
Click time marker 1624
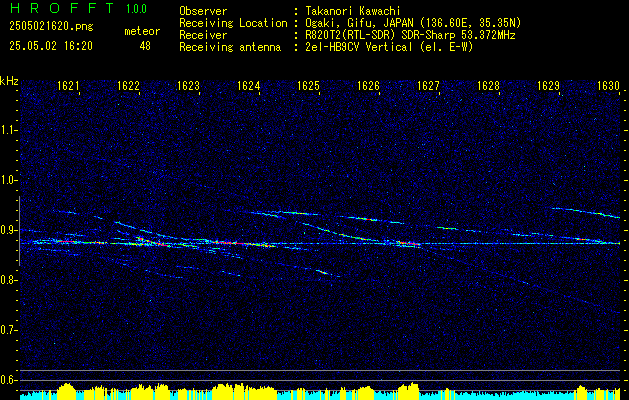pos(249,85)
